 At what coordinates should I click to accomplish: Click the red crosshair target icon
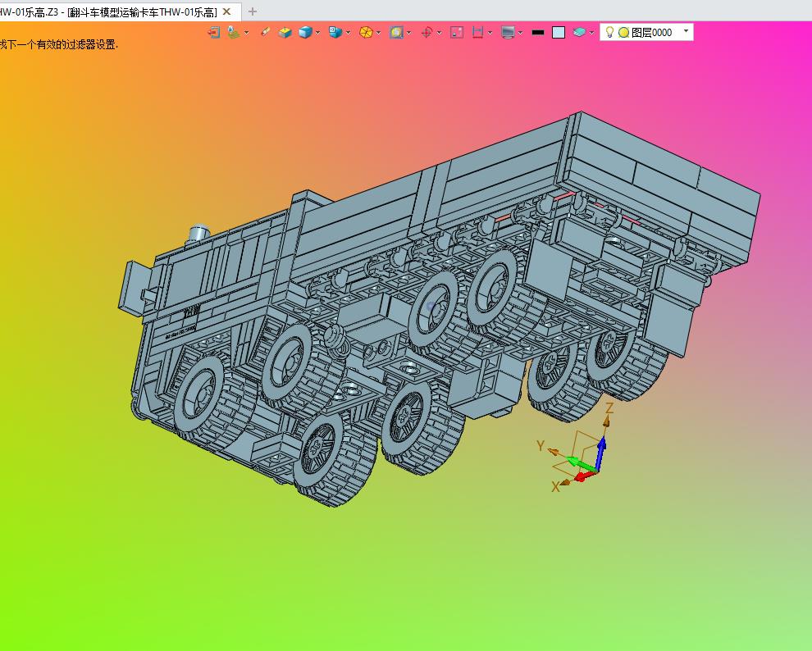point(427,33)
